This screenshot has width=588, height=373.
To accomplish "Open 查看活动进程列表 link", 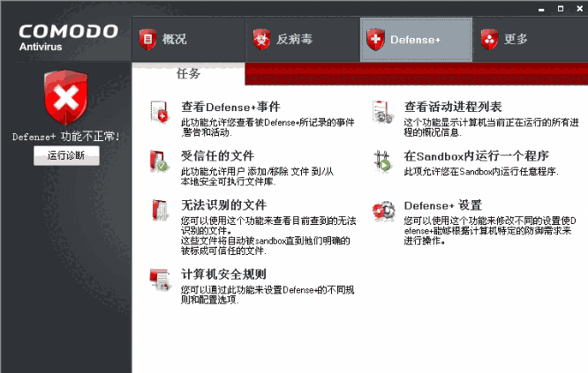I will tap(453, 107).
